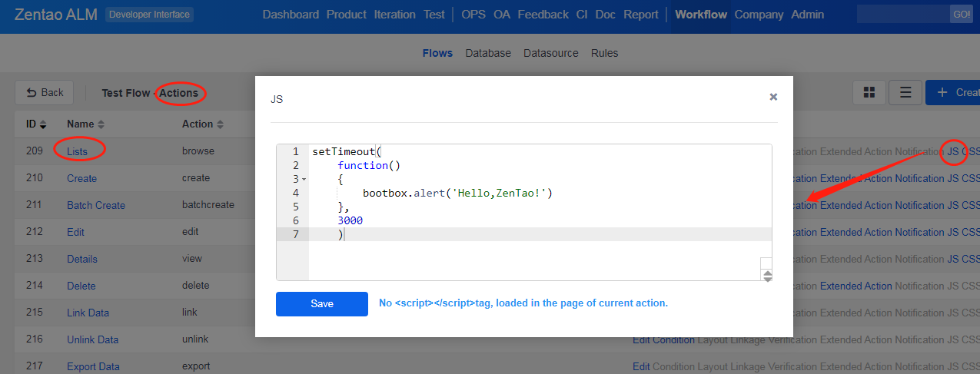Switch to the grid card view icon

click(x=869, y=92)
